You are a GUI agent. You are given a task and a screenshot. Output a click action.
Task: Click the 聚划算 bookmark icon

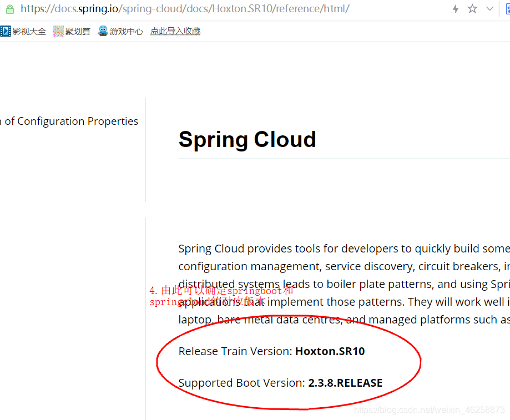(57, 31)
